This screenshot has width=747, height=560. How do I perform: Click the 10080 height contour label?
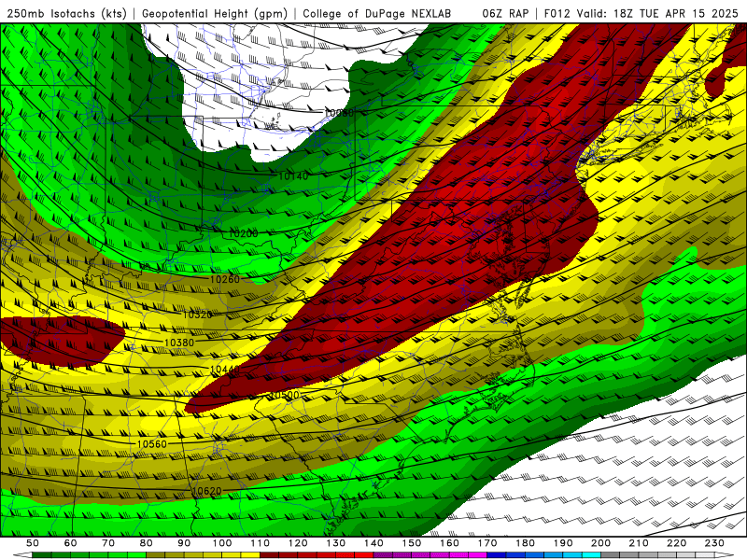coord(339,113)
